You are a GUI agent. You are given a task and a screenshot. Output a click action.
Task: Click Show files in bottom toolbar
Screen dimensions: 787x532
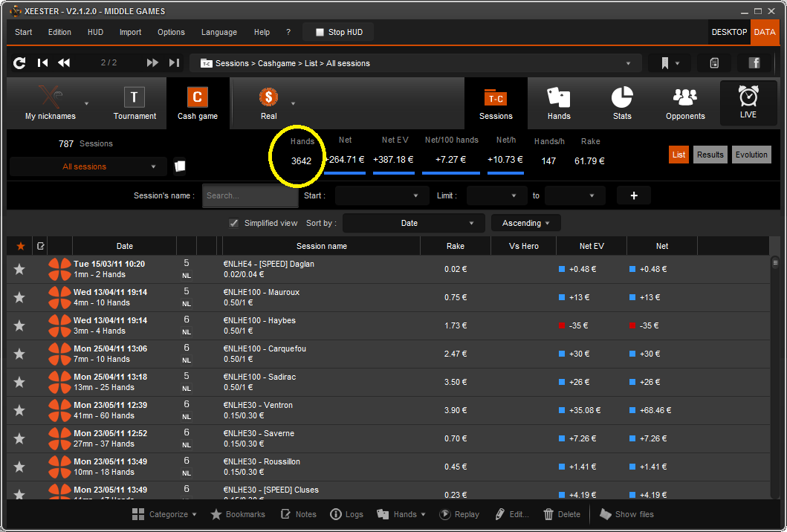point(627,514)
